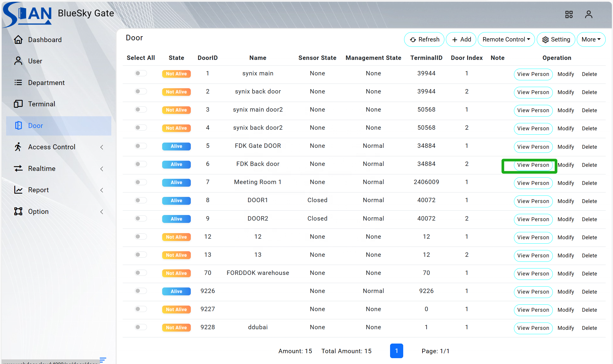Image resolution: width=613 pixels, height=364 pixels.
Task: Select the Door icon in navigation
Action: pos(18,125)
